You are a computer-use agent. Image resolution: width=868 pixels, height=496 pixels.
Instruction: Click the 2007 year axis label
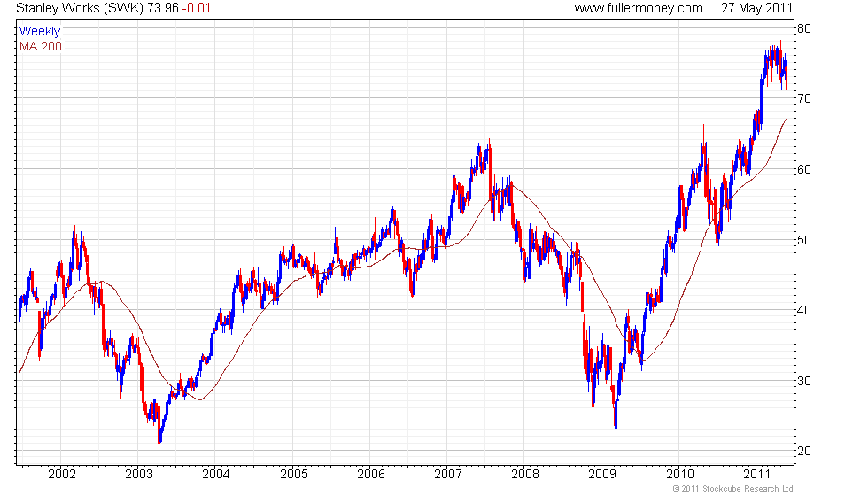pos(448,475)
